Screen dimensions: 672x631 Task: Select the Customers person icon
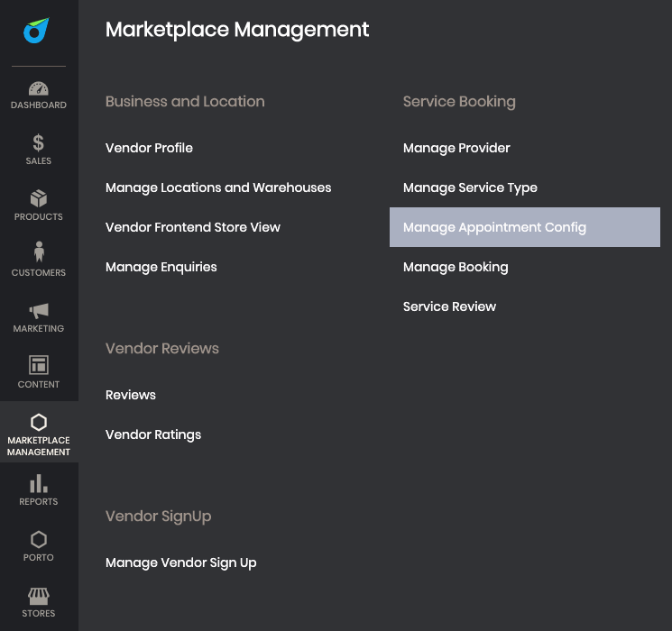tap(39, 251)
